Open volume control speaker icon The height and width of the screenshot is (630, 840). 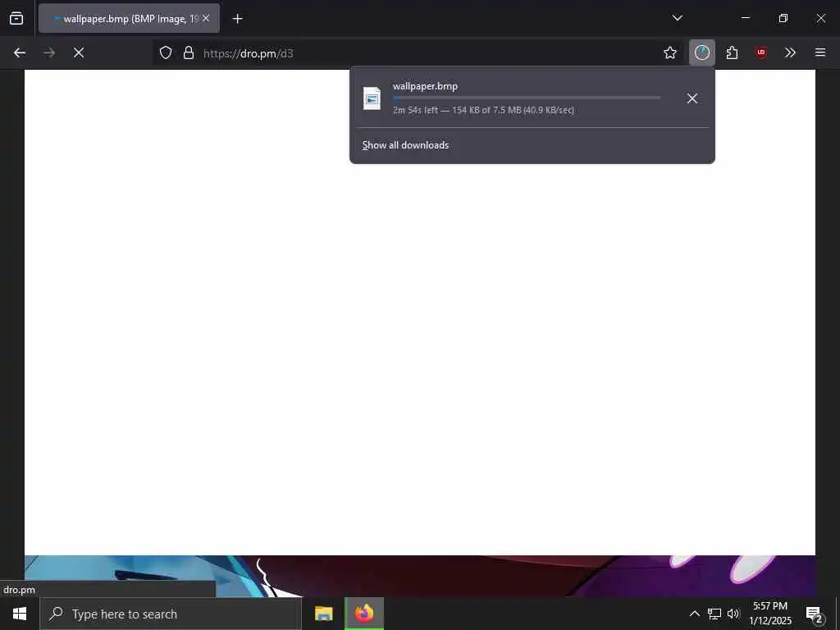click(x=733, y=614)
